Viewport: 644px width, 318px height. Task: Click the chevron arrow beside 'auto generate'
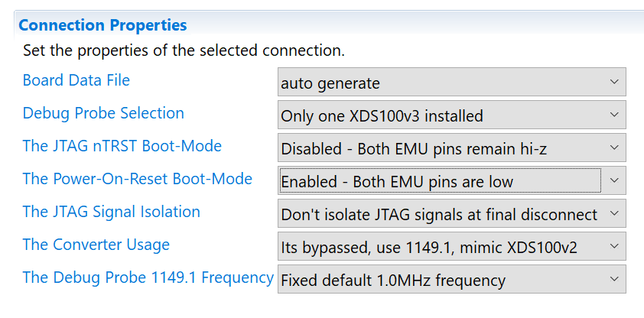(614, 83)
